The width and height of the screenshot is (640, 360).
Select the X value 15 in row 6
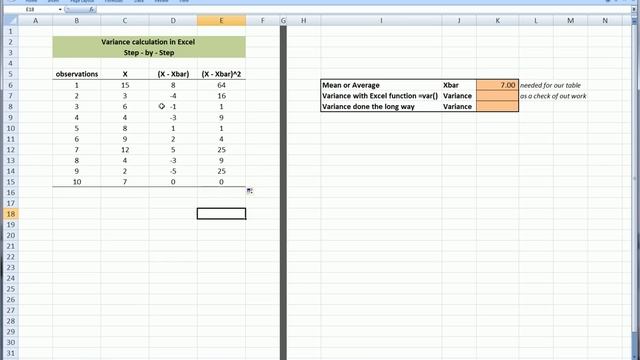[125, 85]
